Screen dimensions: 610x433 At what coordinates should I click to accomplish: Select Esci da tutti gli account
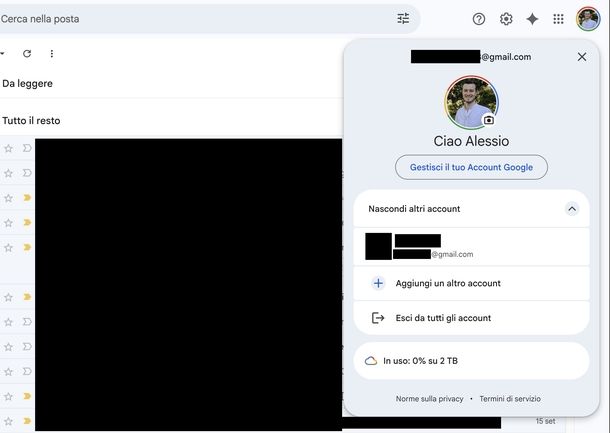coord(443,318)
